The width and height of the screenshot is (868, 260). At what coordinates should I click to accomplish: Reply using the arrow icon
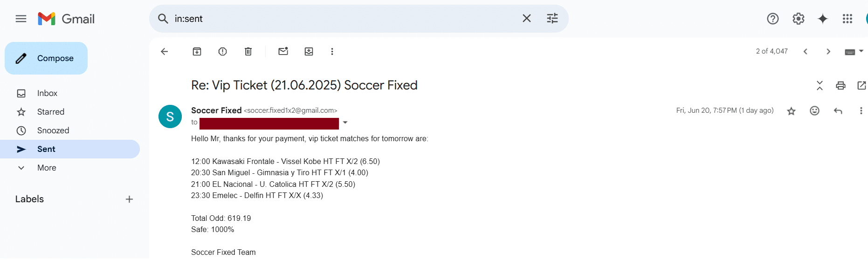(x=838, y=110)
